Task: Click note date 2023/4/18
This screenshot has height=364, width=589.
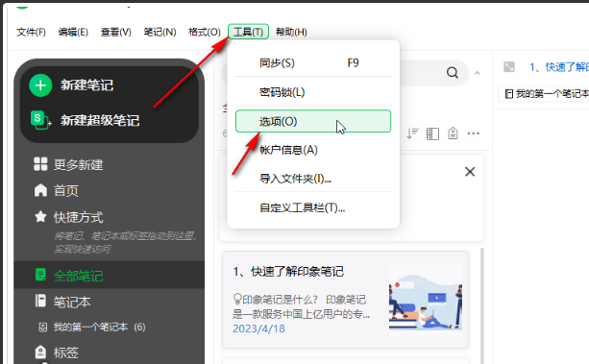Action: click(258, 328)
